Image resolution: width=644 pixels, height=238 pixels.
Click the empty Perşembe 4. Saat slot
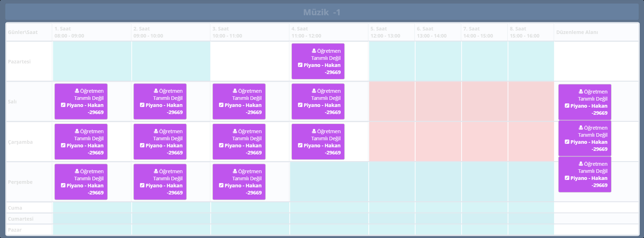pos(329,182)
